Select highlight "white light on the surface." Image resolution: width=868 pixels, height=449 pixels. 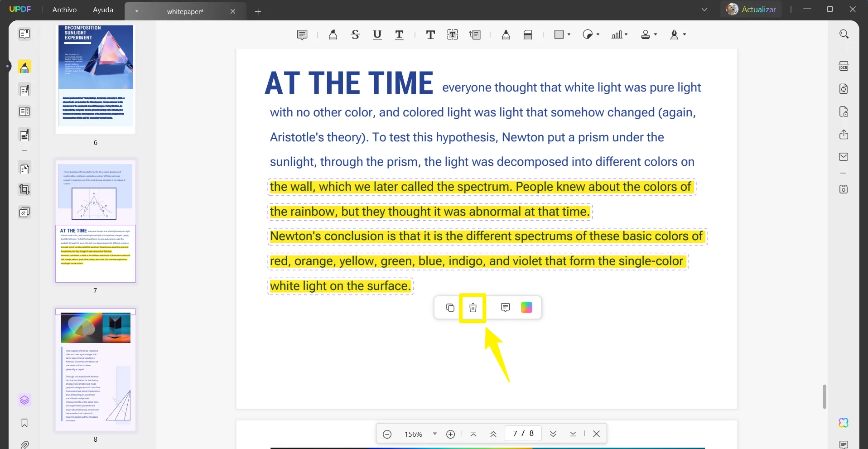click(x=340, y=286)
